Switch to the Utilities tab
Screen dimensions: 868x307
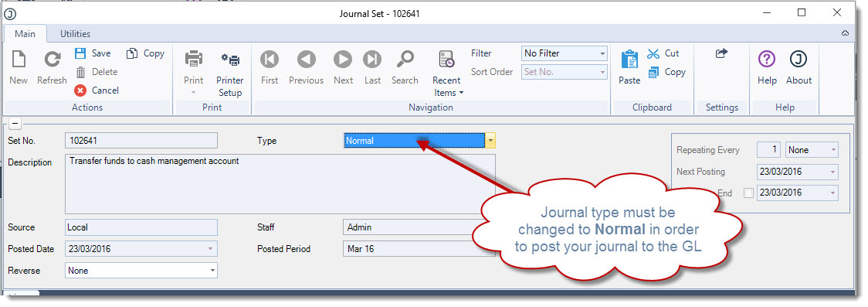click(75, 34)
